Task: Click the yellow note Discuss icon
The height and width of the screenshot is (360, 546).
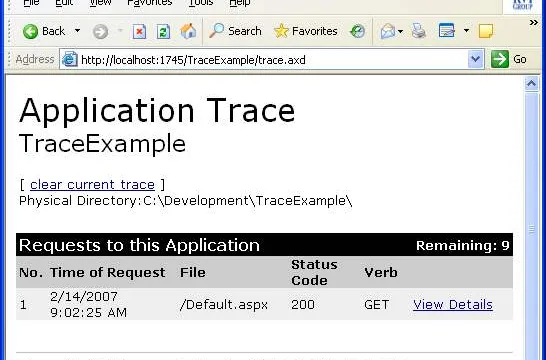Action: pos(486,31)
